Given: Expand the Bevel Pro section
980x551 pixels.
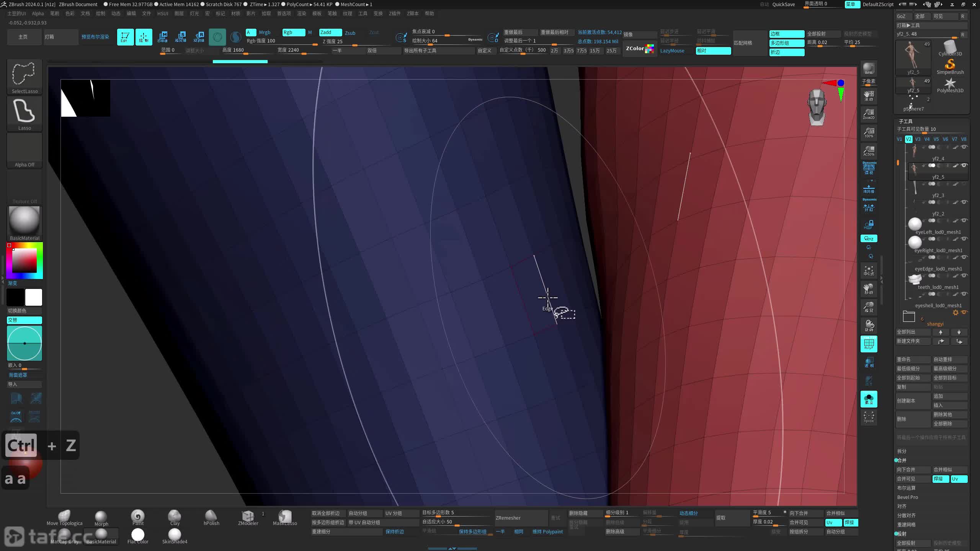Looking at the screenshot, I should [907, 497].
